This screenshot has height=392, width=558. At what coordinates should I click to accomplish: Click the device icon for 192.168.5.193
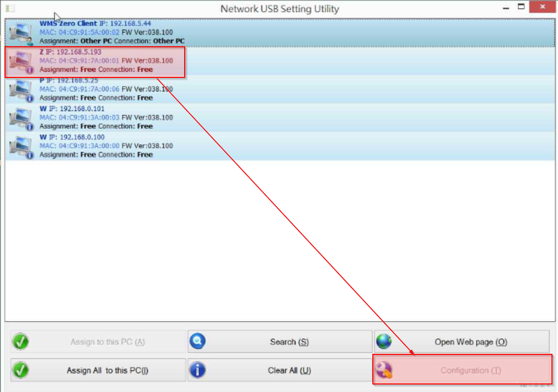click(x=21, y=61)
